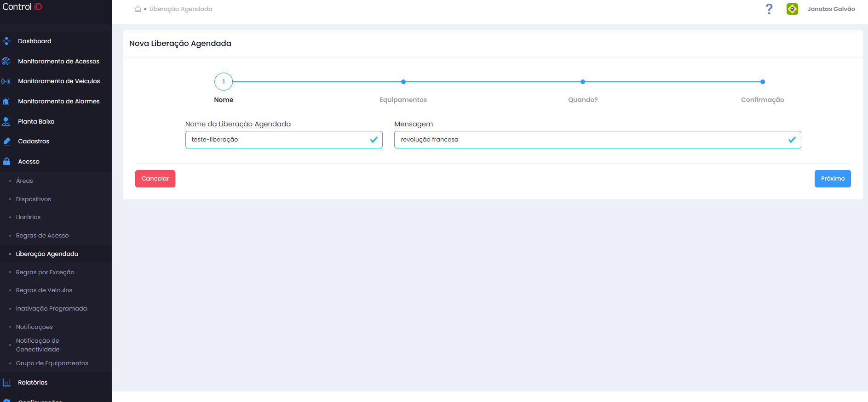Open user menu Jonatas Galvão
The image size is (868, 402).
pos(831,9)
